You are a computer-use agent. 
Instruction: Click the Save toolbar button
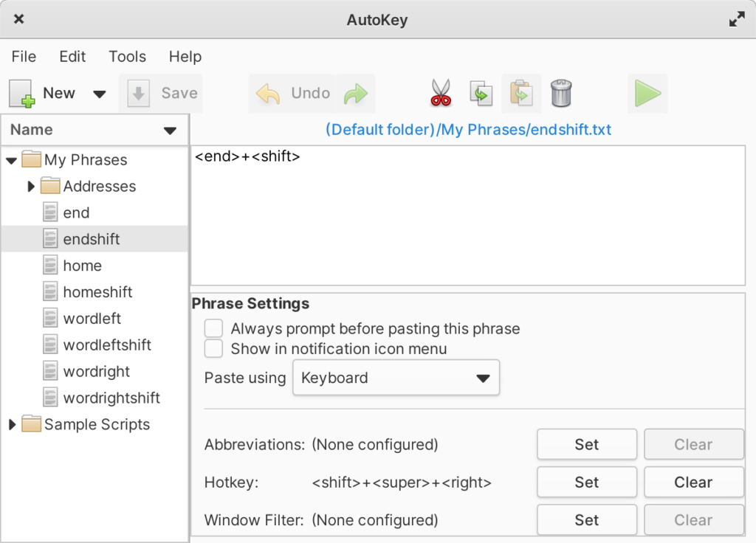click(x=162, y=94)
